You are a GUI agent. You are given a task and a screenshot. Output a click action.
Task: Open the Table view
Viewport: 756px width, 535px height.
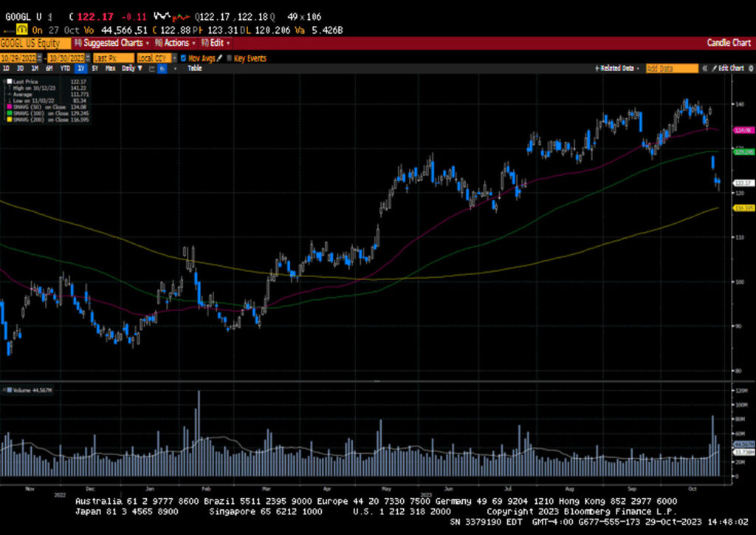194,68
